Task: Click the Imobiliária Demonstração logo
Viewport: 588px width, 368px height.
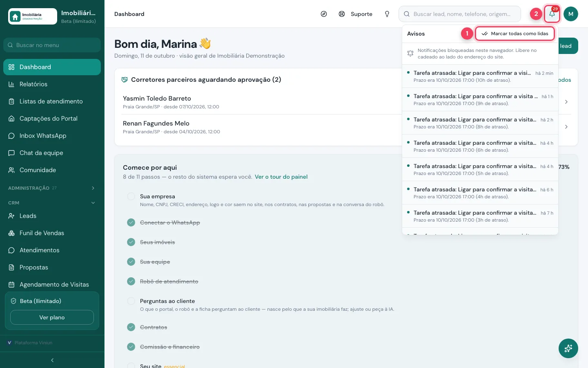Action: pyautogui.click(x=33, y=16)
